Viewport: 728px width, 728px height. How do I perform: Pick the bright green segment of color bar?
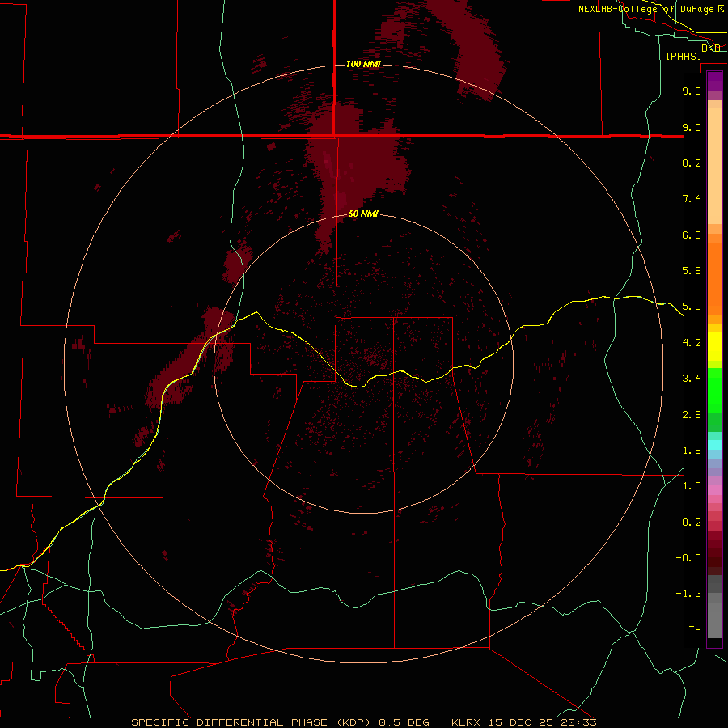point(714,391)
